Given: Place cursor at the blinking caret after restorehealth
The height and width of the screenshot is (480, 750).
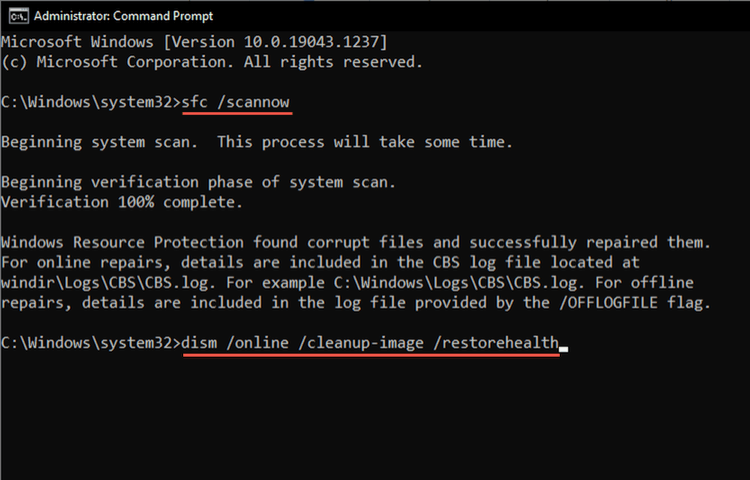Looking at the screenshot, I should (564, 345).
